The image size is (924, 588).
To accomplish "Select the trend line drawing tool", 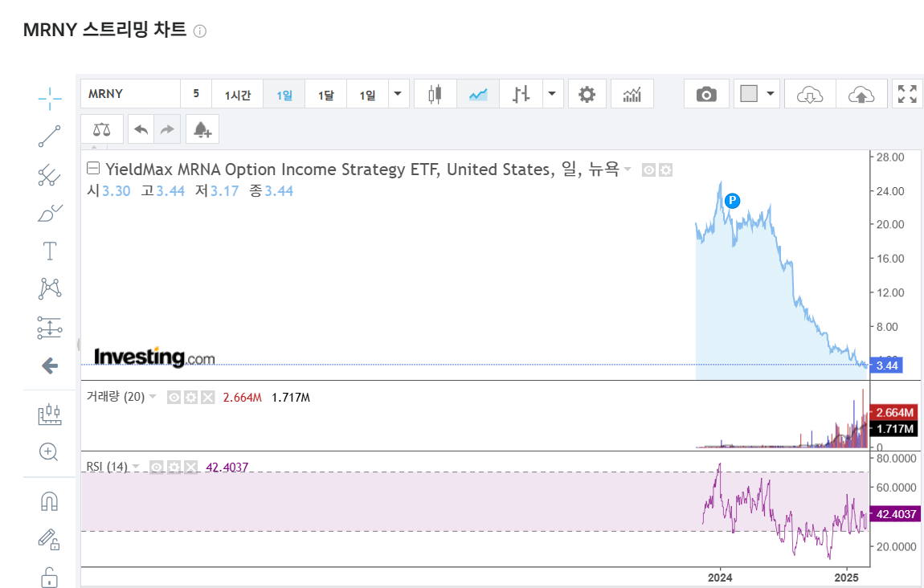I will pyautogui.click(x=50, y=136).
